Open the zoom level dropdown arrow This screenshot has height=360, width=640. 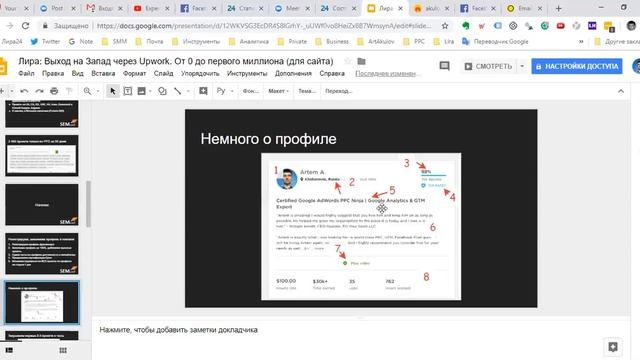98,91
